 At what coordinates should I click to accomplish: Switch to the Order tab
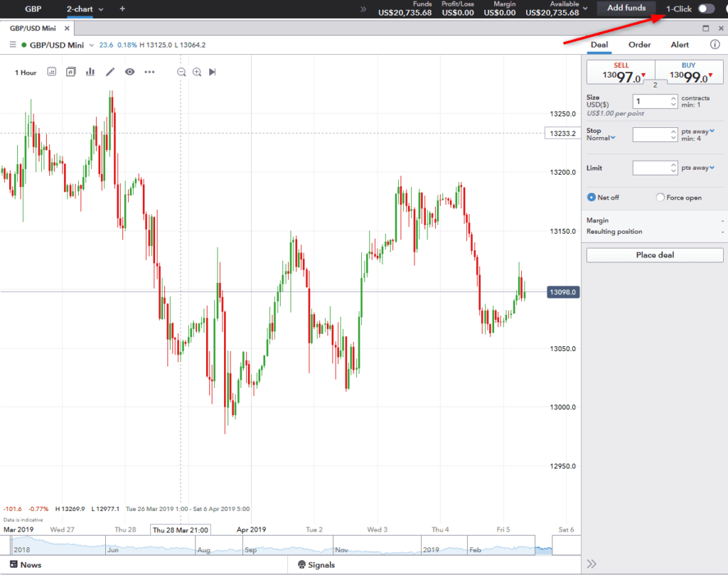639,45
